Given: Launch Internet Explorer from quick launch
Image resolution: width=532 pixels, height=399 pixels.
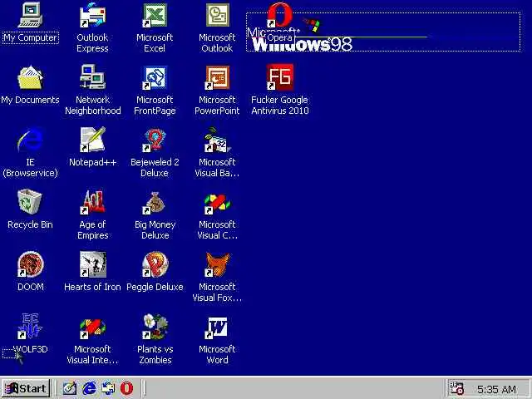Looking at the screenshot, I should [89, 388].
